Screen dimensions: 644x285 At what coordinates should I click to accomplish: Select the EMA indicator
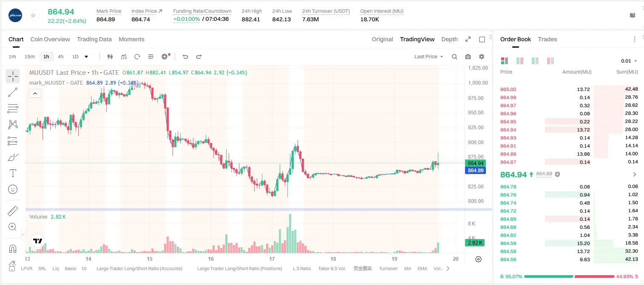pyautogui.click(x=422, y=268)
